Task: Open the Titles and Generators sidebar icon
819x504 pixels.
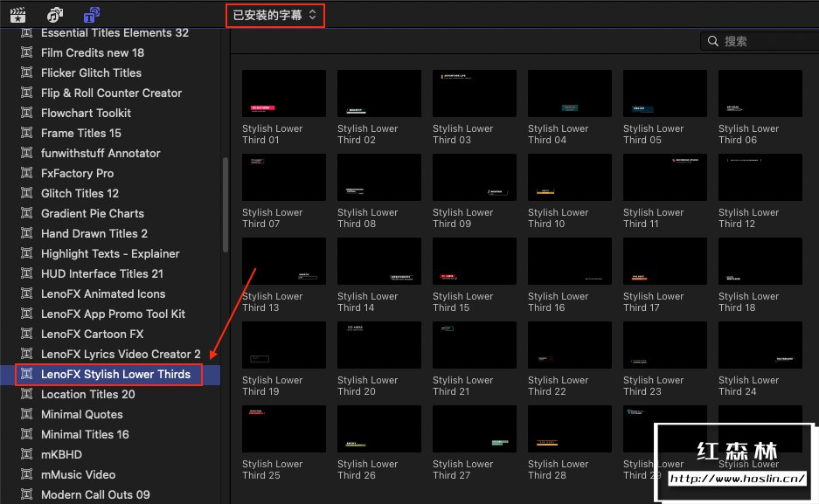Action: click(x=92, y=15)
